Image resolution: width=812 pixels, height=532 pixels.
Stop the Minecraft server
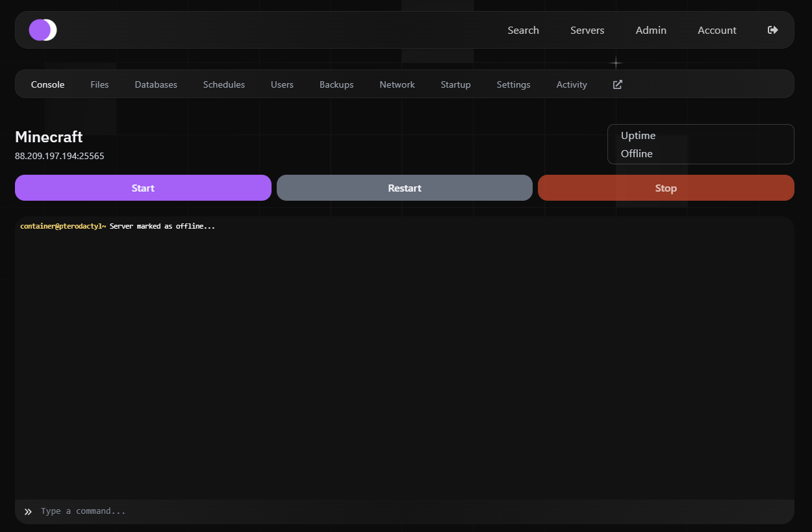[x=666, y=188]
